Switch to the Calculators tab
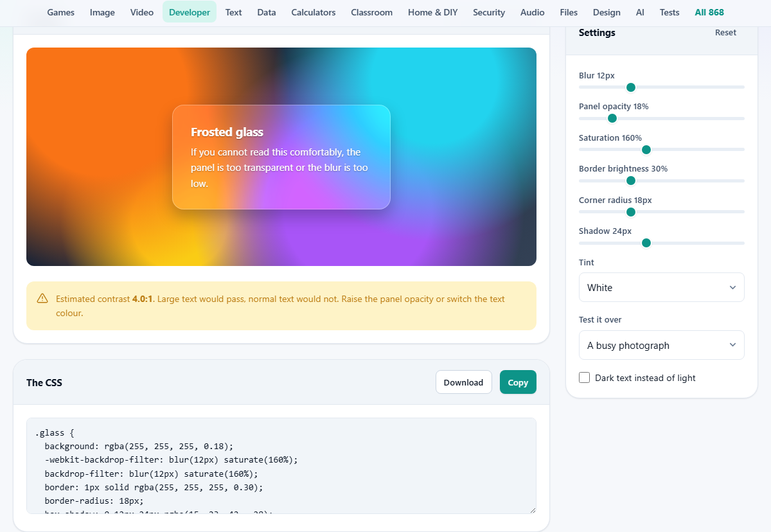The image size is (771, 532). [x=314, y=12]
